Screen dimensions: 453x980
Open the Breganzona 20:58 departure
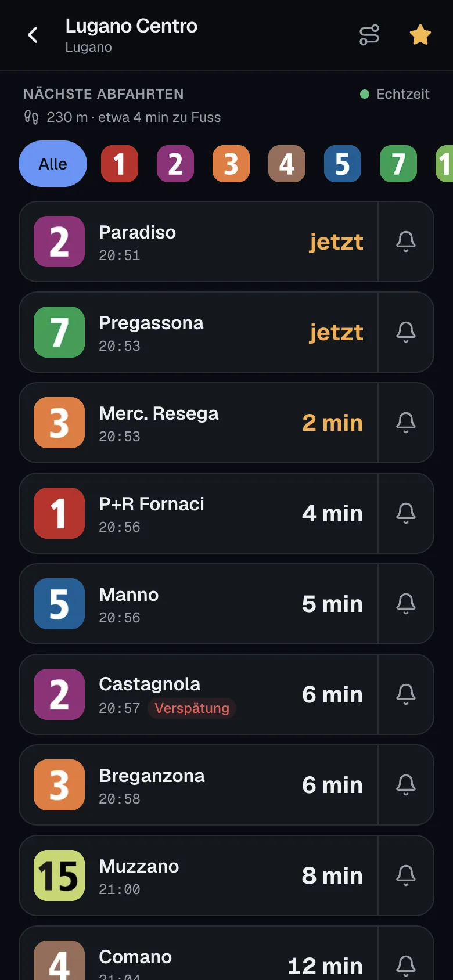coord(199,785)
